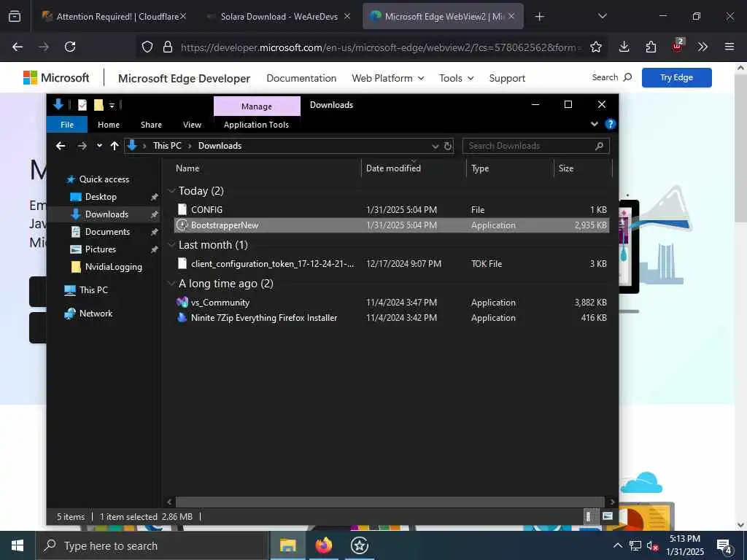Open Documentation link on Microsoft page
Image resolution: width=747 pixels, height=560 pixels.
click(301, 78)
